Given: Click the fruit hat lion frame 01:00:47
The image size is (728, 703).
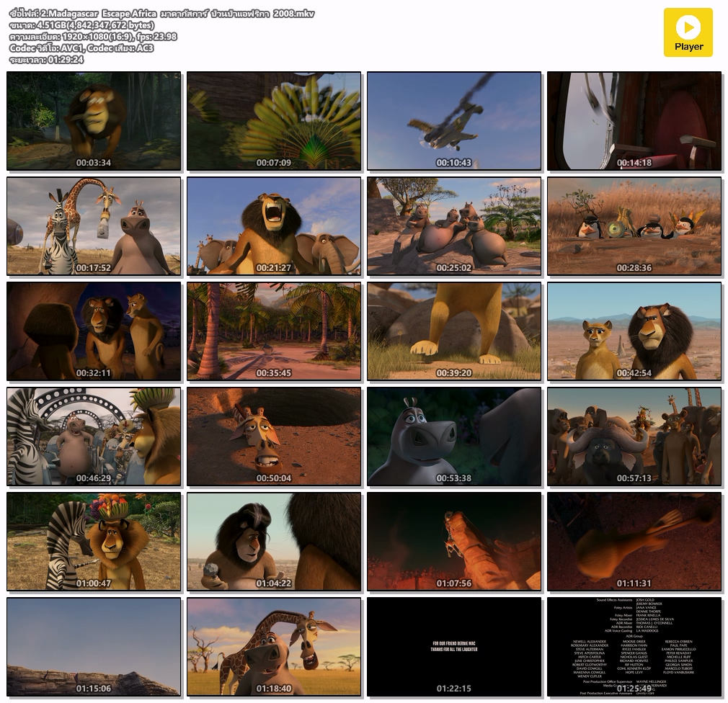Looking at the screenshot, I should pyautogui.click(x=94, y=542).
